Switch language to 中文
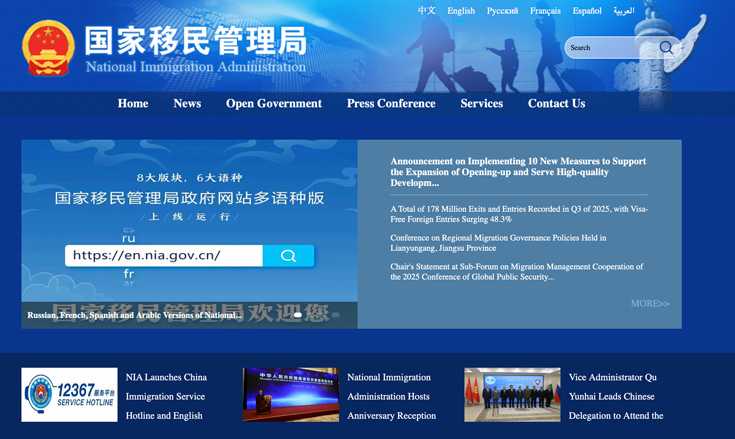 (x=427, y=11)
